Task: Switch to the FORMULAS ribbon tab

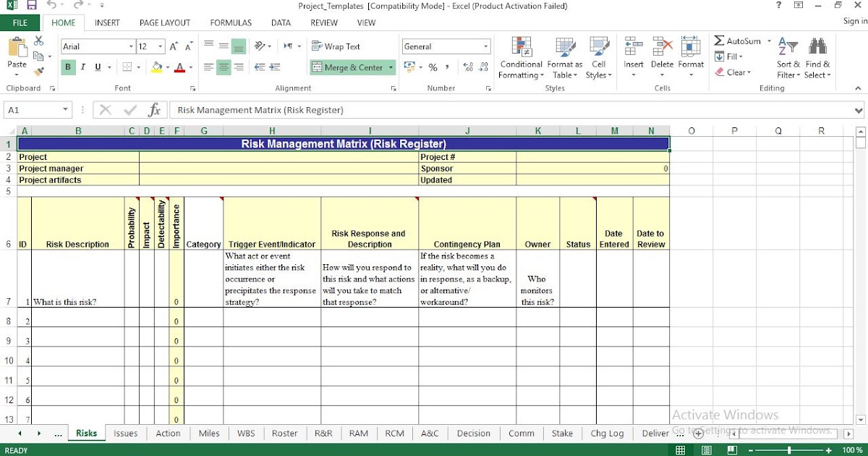Action: coord(230,22)
